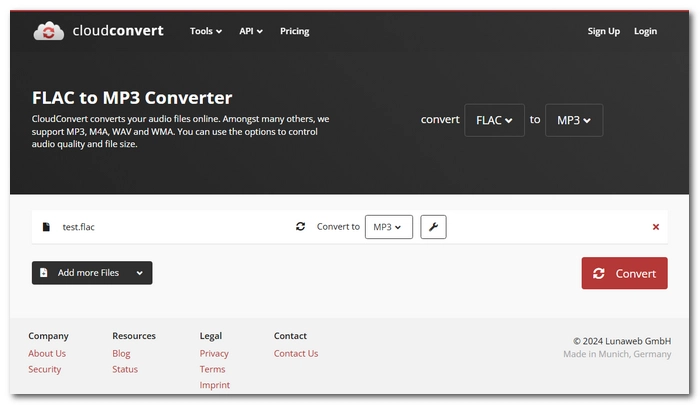This screenshot has height=405, width=700.
Task: Open the API menu
Action: click(x=251, y=31)
